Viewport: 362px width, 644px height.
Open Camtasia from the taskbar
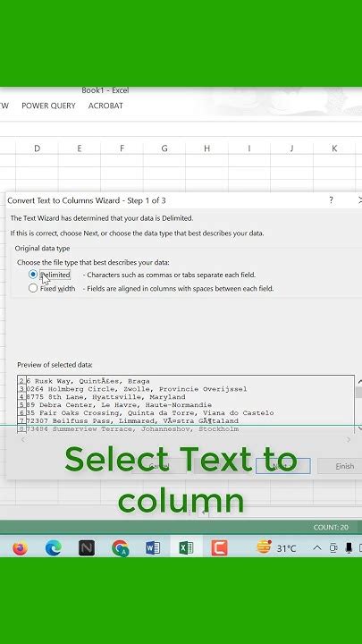(x=219, y=548)
